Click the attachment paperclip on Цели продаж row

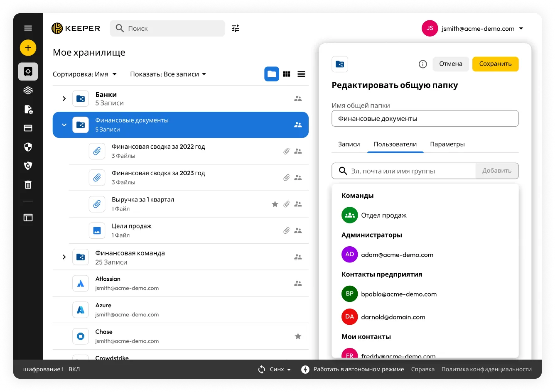(287, 230)
